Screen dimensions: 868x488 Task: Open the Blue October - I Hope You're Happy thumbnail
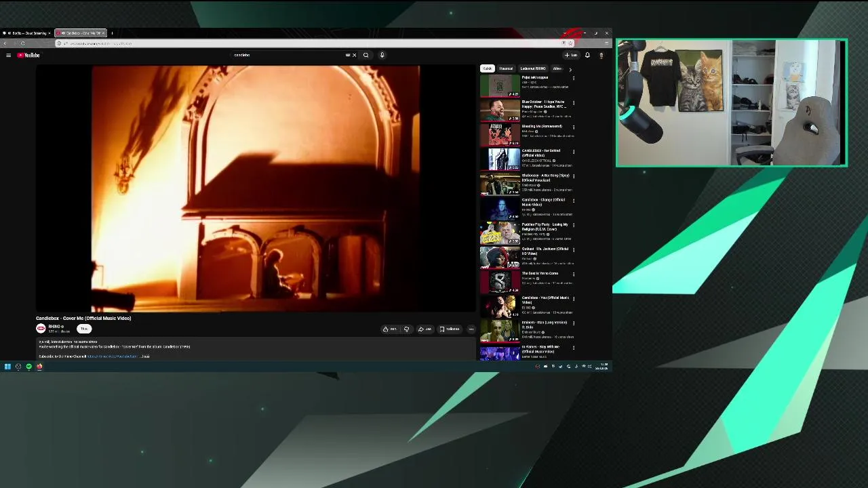tap(500, 110)
